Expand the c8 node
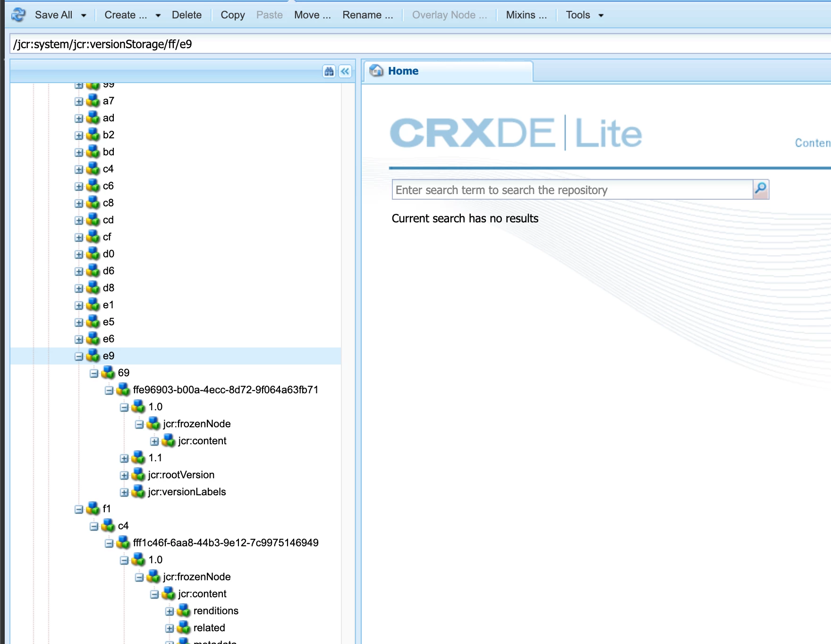 [79, 203]
